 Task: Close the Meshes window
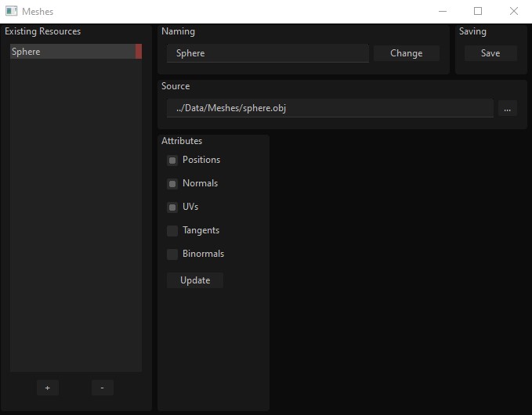[x=514, y=11]
